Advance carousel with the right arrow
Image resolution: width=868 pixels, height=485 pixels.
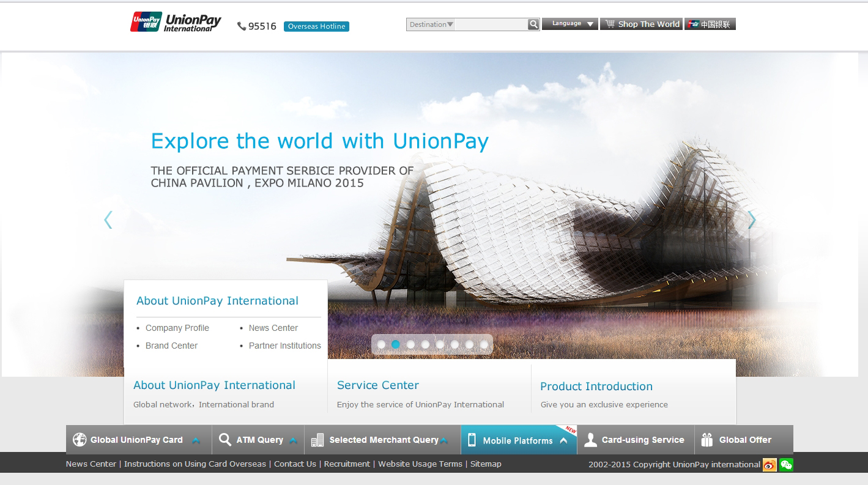click(752, 220)
